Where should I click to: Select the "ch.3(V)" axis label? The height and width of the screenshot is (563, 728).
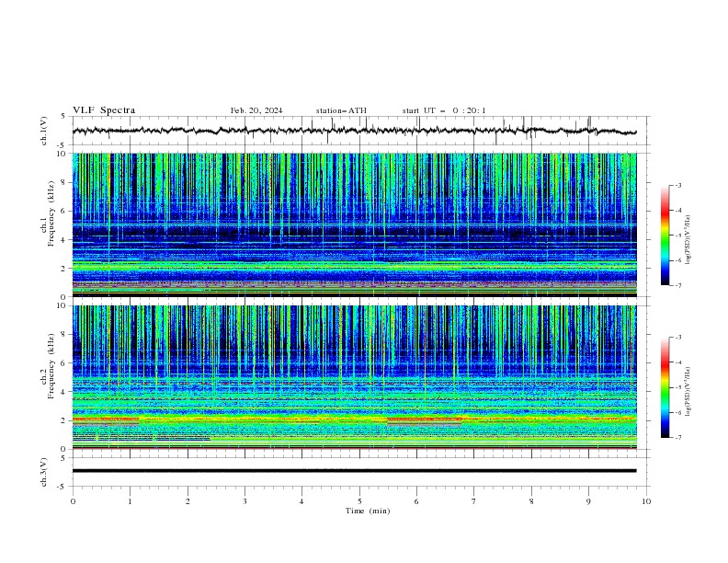(x=44, y=473)
